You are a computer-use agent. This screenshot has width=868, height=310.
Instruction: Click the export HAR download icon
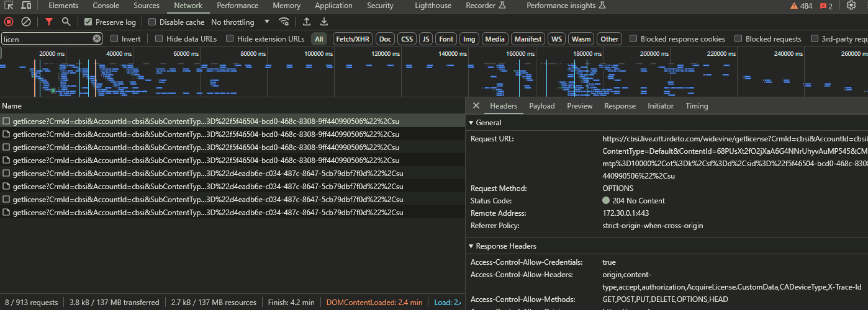pyautogui.click(x=323, y=22)
